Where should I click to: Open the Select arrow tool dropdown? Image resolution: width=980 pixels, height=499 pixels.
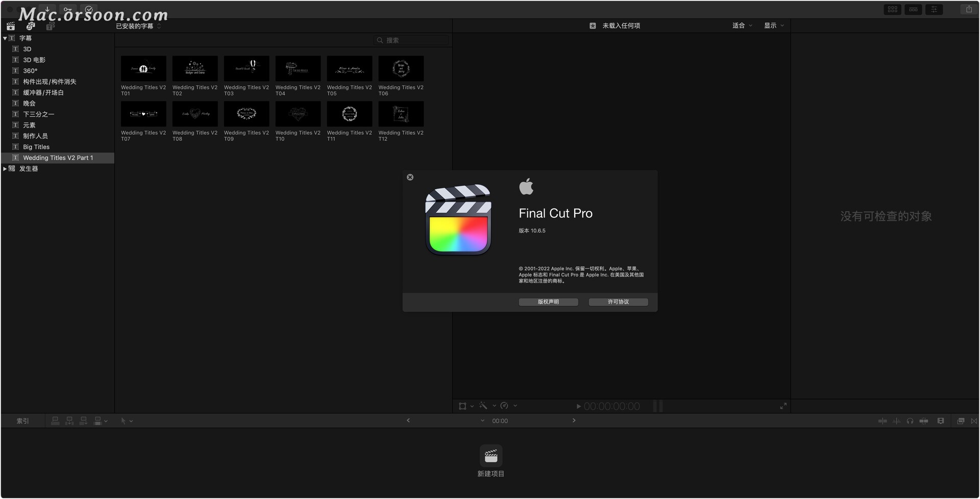(126, 421)
